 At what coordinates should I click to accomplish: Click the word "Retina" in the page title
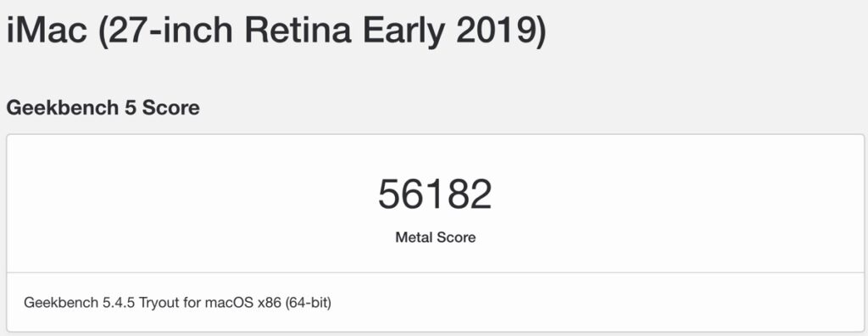click(298, 31)
